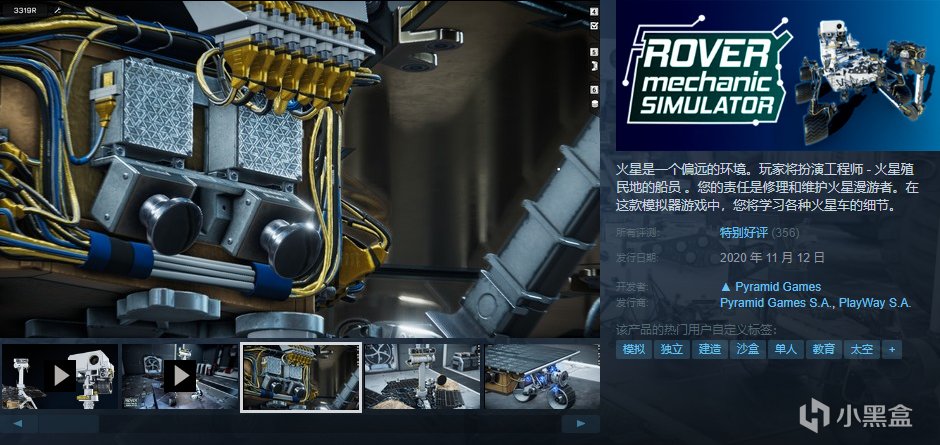The width and height of the screenshot is (940, 445).
Task: Add a tag with the plus button
Action: [x=892, y=350]
